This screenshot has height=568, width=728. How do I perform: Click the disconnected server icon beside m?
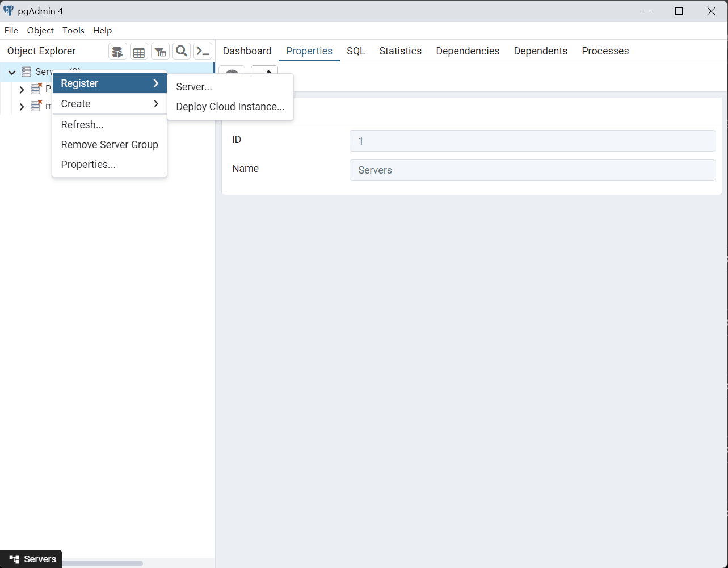tap(37, 106)
